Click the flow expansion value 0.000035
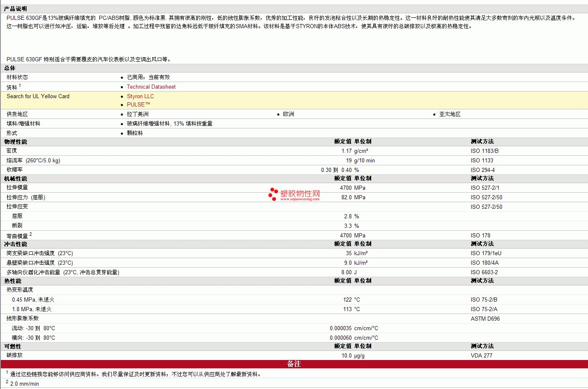 pyautogui.click(x=341, y=329)
